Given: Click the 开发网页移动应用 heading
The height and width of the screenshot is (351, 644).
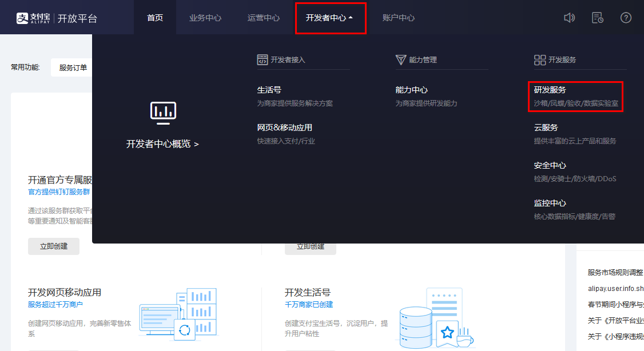Looking at the screenshot, I should pos(65,293).
